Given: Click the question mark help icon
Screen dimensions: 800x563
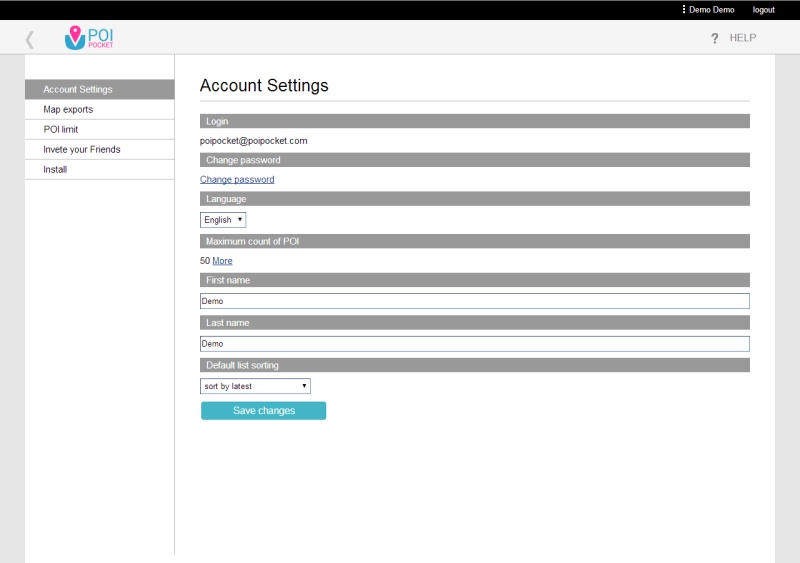Looking at the screenshot, I should 714,38.
